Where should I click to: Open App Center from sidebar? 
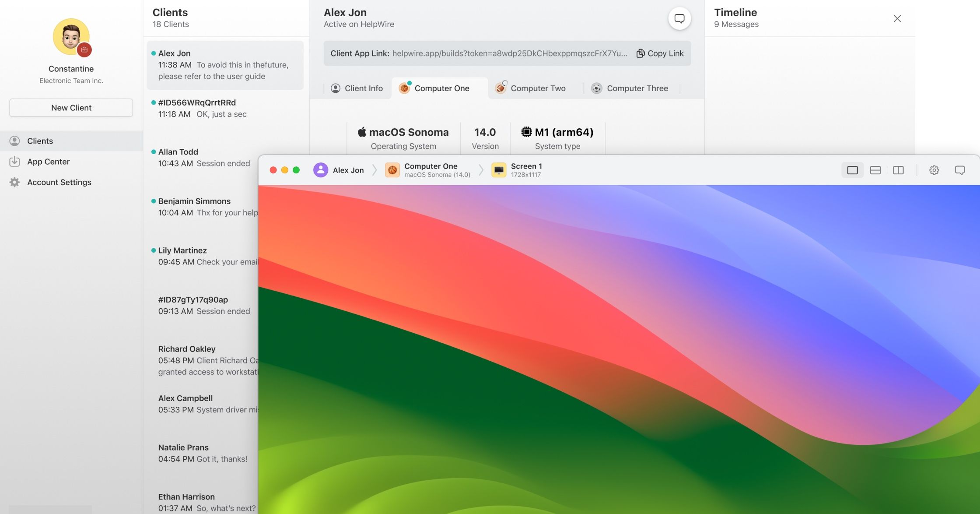coord(48,162)
